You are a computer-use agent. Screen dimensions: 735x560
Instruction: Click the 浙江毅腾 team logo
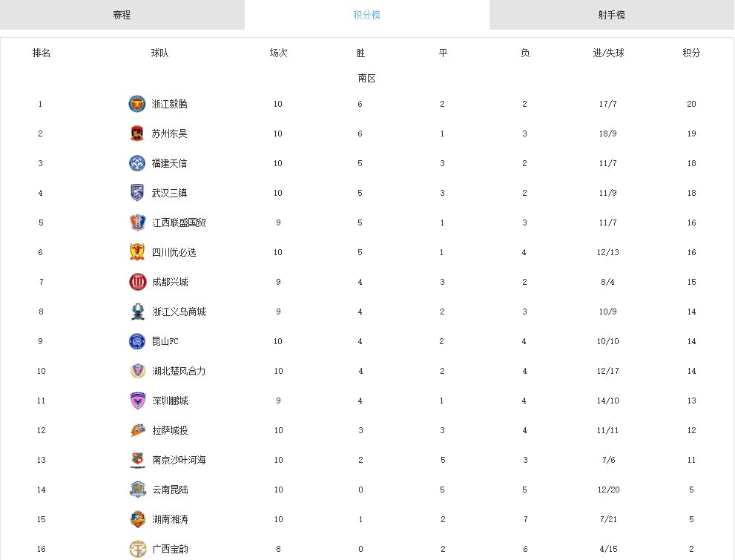pos(137,104)
